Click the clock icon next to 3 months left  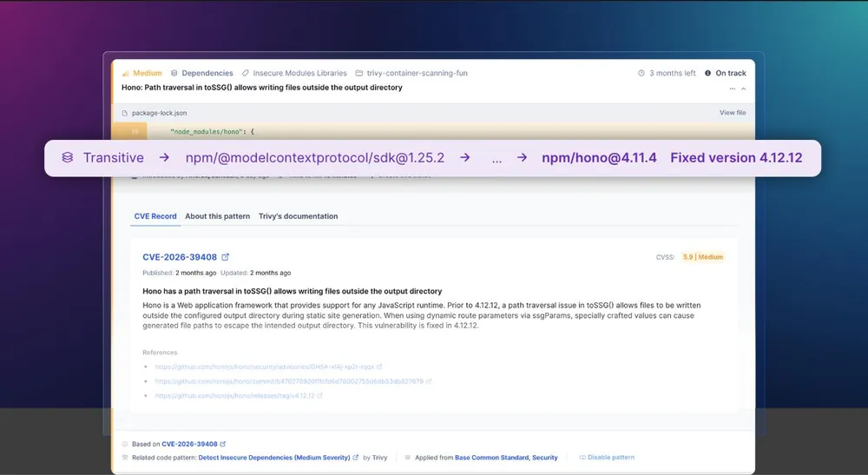click(x=641, y=73)
